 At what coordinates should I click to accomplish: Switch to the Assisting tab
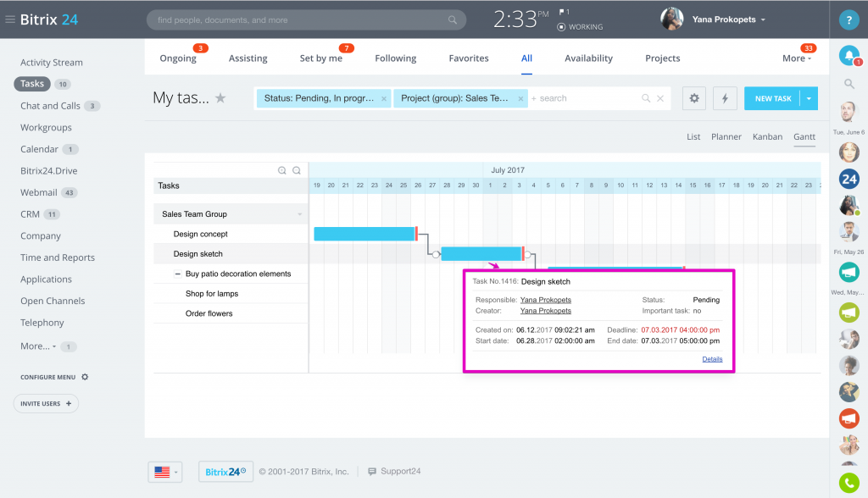coord(248,58)
